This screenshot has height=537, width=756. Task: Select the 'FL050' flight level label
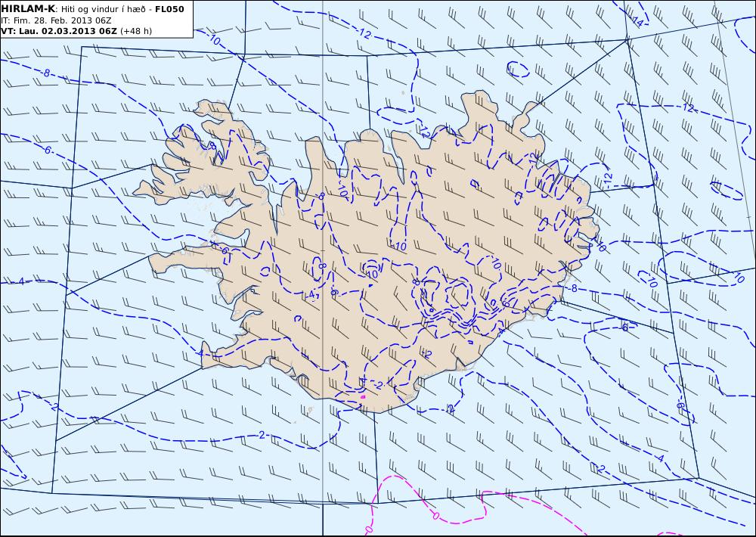pos(169,8)
